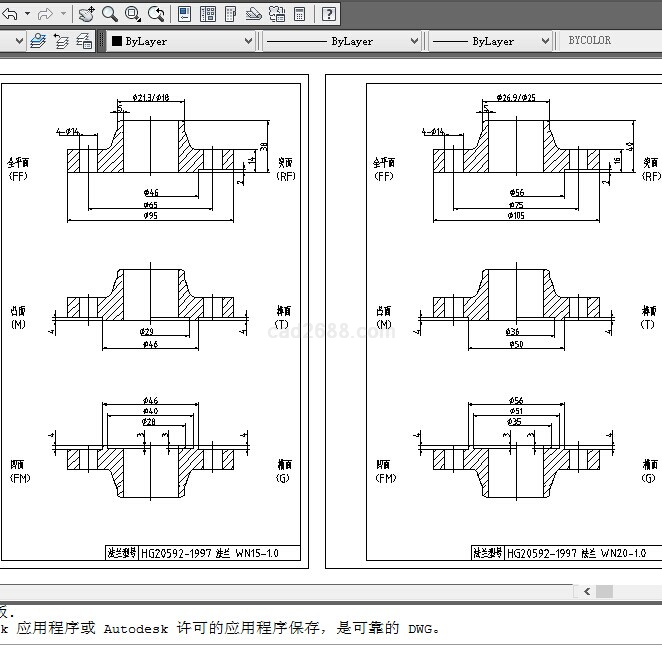
Task: Click the Make Object's Layer Current icon
Action: 38,41
